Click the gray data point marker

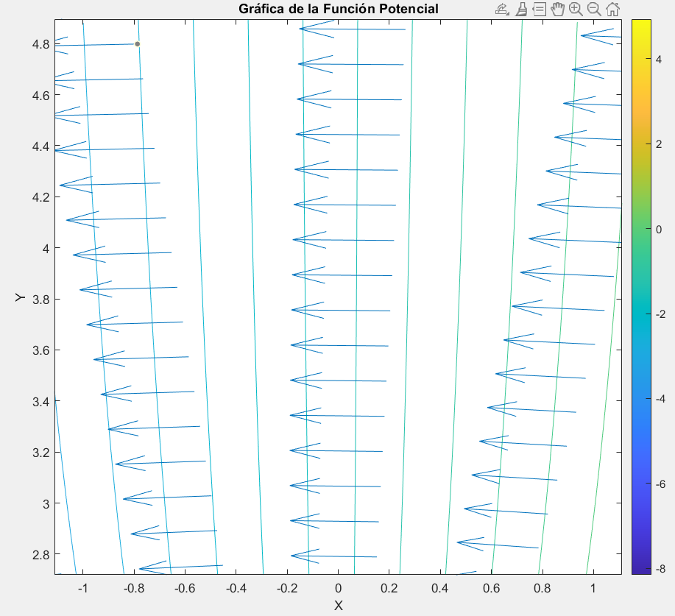137,44
